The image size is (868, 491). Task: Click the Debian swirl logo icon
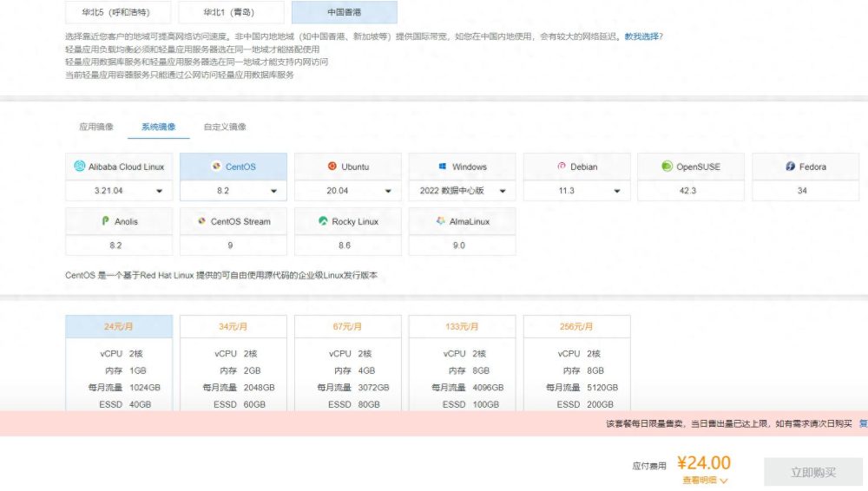click(562, 166)
